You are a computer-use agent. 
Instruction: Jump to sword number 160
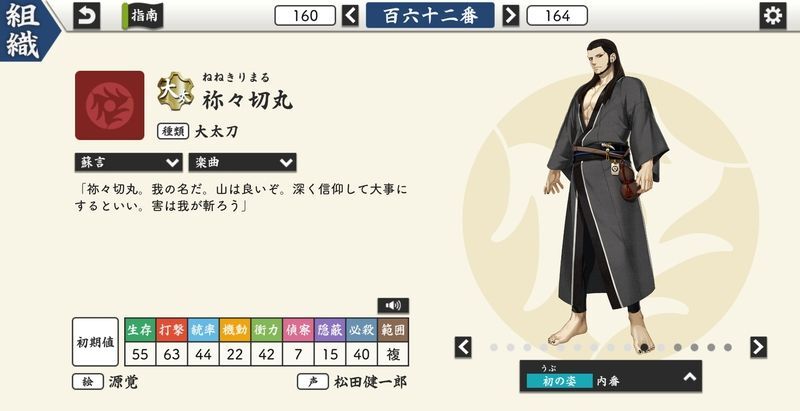[x=305, y=16]
